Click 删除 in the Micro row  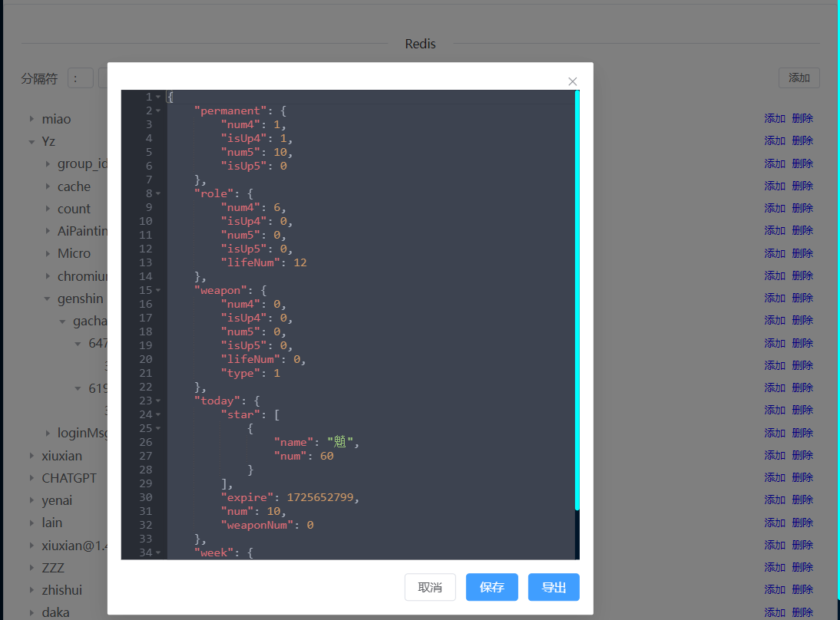click(x=802, y=253)
